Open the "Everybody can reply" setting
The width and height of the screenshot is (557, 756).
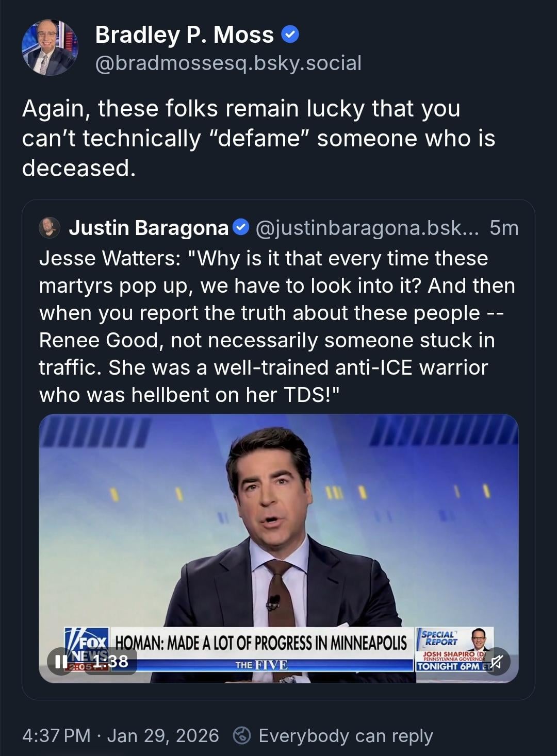tap(346, 735)
